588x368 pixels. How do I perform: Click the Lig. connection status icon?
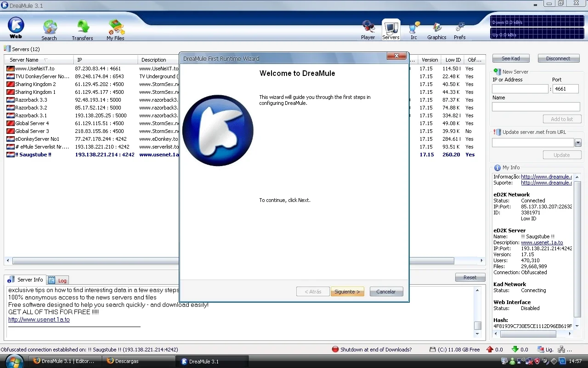click(x=541, y=349)
